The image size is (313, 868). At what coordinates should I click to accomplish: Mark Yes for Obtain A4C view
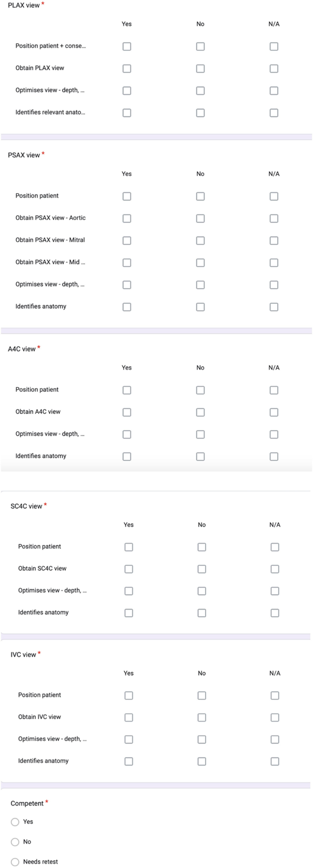click(x=127, y=412)
